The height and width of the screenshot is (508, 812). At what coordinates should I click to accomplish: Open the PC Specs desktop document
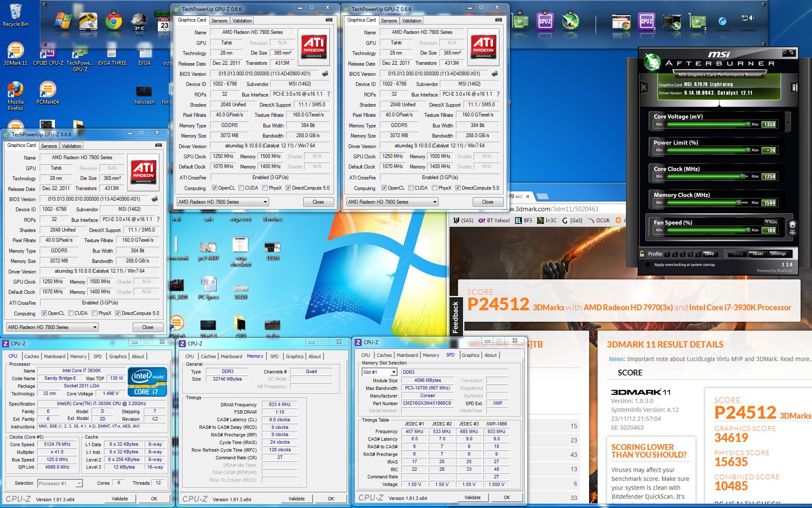point(208,287)
